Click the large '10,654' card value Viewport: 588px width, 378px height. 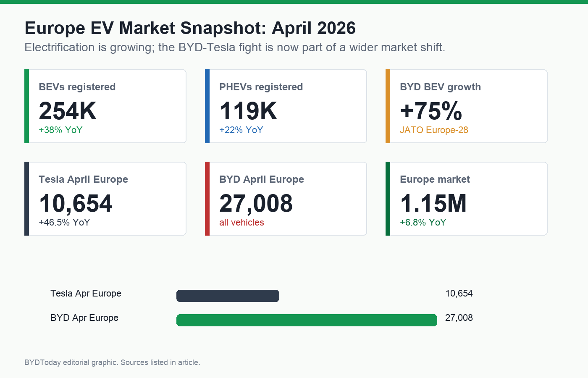[x=76, y=203]
